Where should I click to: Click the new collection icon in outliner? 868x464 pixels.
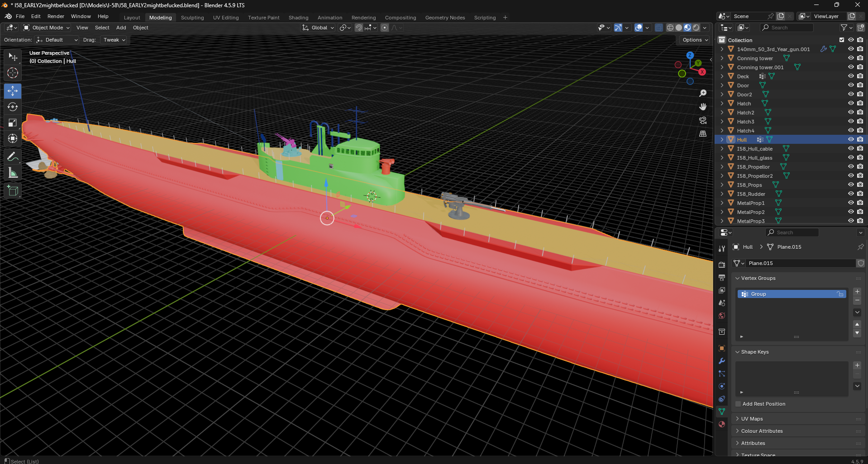[x=860, y=28]
